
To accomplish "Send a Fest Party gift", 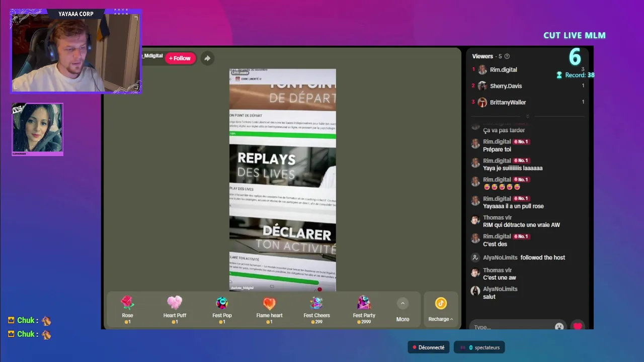I will 364,309.
